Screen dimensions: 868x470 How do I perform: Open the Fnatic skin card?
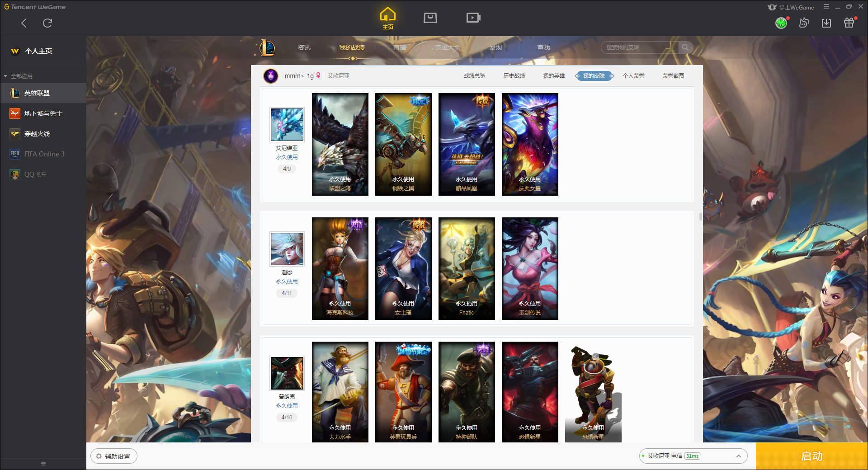(467, 269)
